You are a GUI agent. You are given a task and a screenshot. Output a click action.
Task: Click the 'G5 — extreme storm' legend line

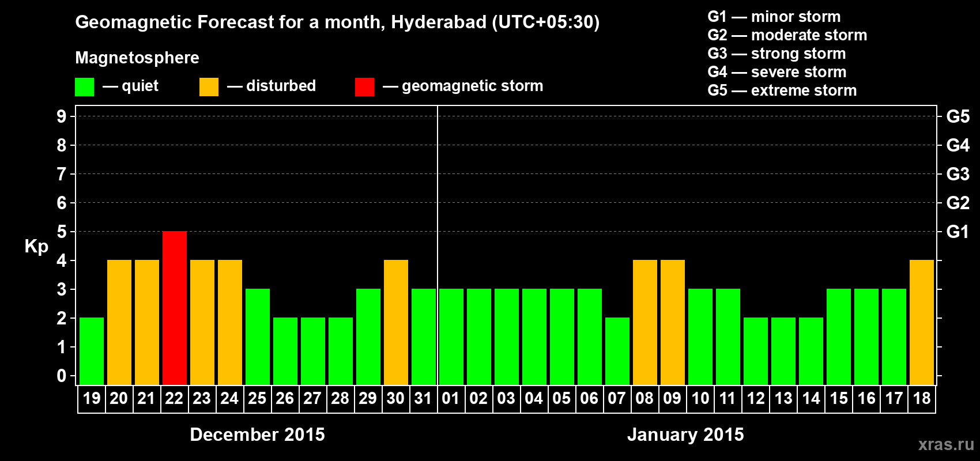tap(782, 90)
